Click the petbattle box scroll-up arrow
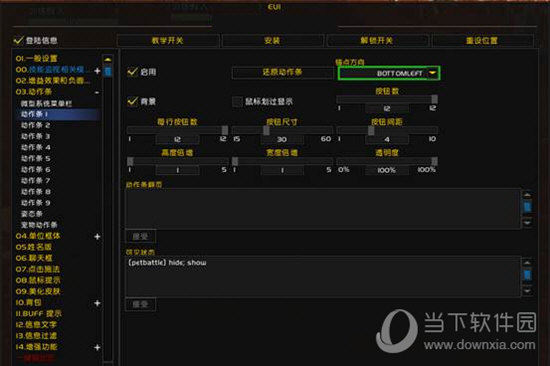This screenshot has height=366, width=550. click(527, 263)
